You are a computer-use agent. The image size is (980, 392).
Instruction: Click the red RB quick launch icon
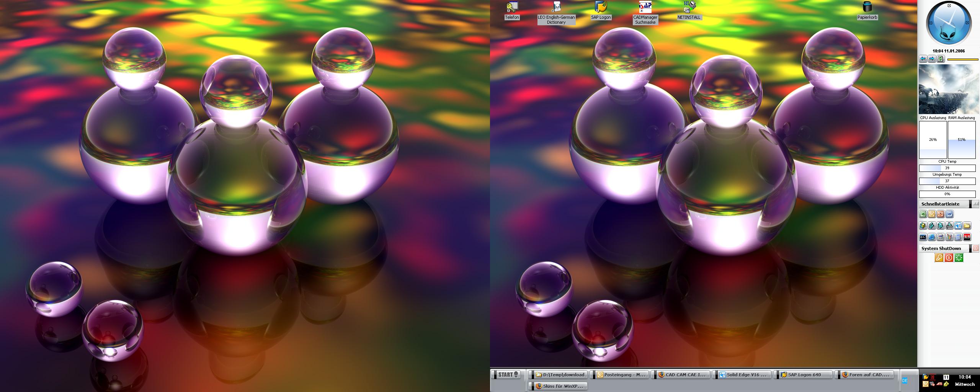pos(967,237)
